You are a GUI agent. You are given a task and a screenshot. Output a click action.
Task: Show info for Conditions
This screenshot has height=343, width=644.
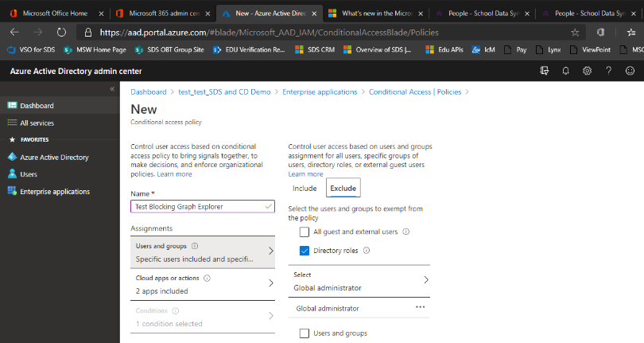[x=176, y=310]
